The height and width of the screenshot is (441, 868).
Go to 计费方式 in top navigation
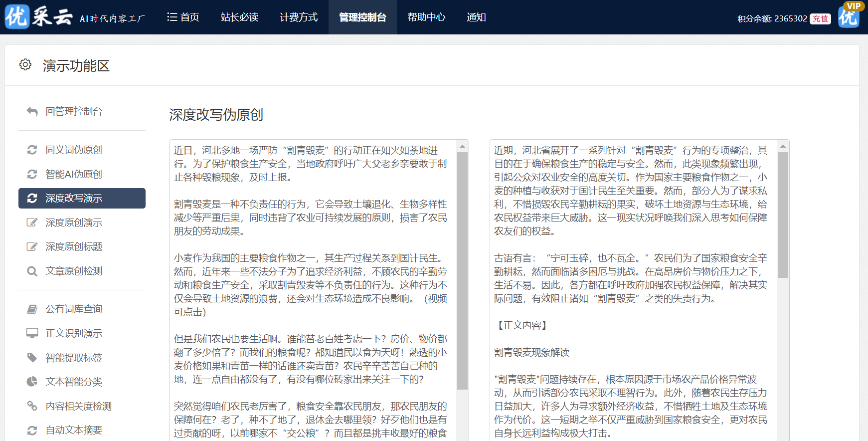coord(299,17)
